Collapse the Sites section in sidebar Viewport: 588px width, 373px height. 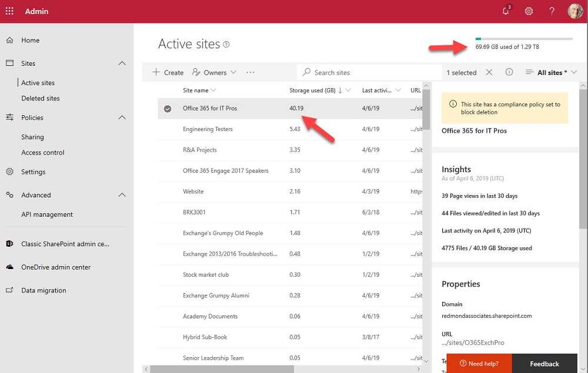pos(122,63)
